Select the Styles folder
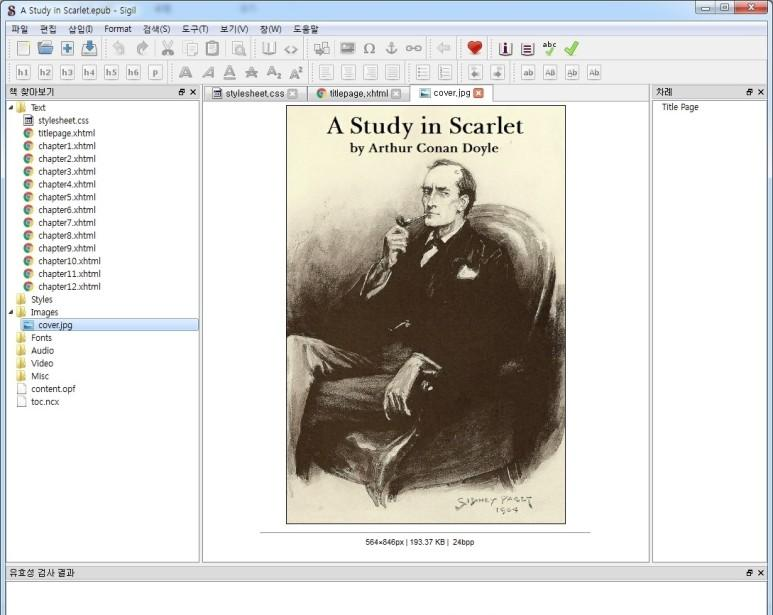This screenshot has width=773, height=615. (x=41, y=300)
